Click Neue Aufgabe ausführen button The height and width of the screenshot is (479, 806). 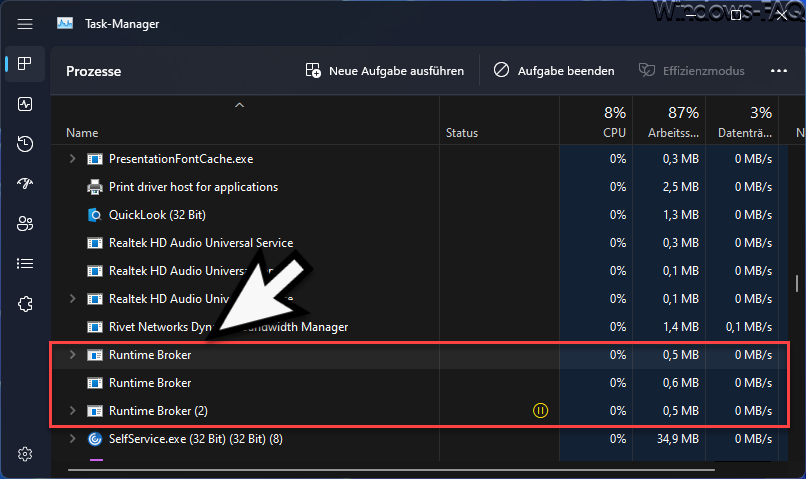384,71
